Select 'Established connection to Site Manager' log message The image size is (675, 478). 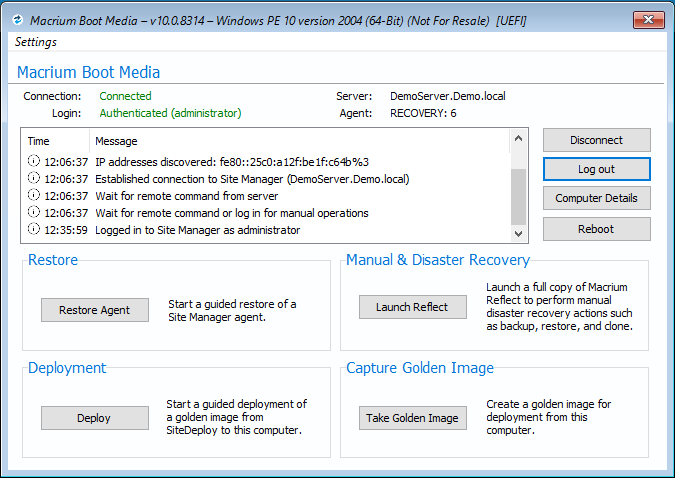tap(252, 179)
